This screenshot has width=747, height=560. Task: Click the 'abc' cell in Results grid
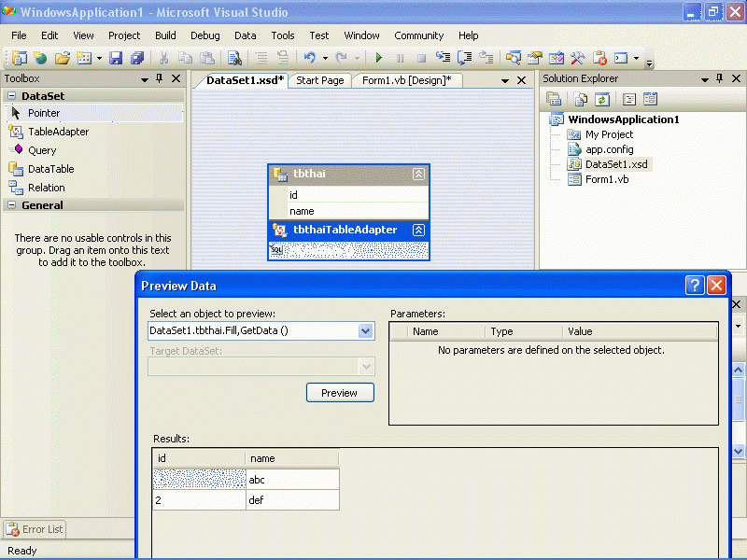(x=292, y=480)
